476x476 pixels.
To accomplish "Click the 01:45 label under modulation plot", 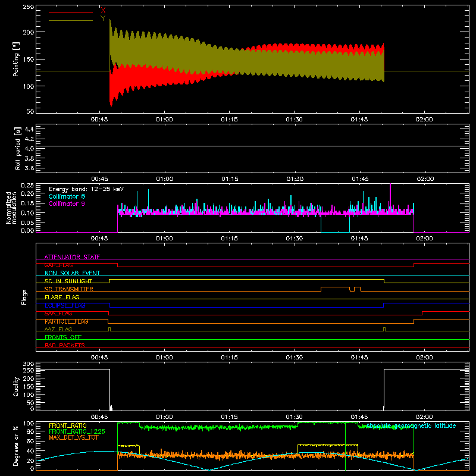I will tap(359, 239).
